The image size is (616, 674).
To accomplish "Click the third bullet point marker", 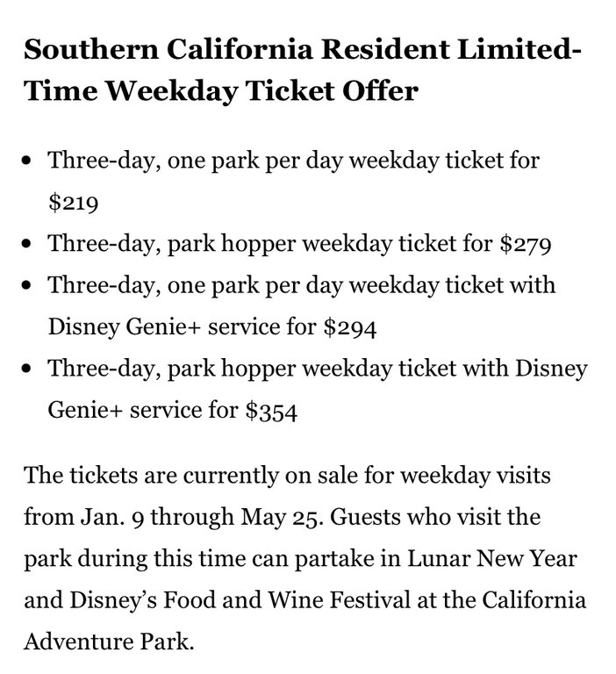I will [30, 287].
